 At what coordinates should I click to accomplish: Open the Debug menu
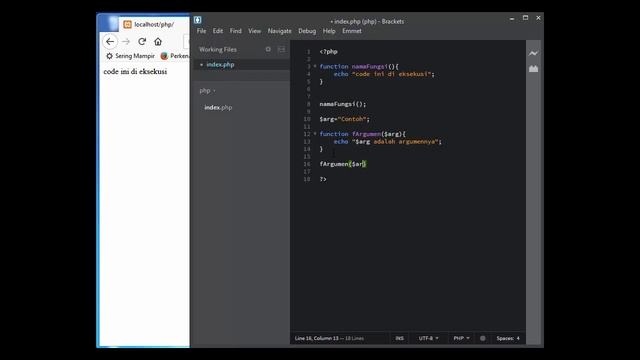pos(307,31)
